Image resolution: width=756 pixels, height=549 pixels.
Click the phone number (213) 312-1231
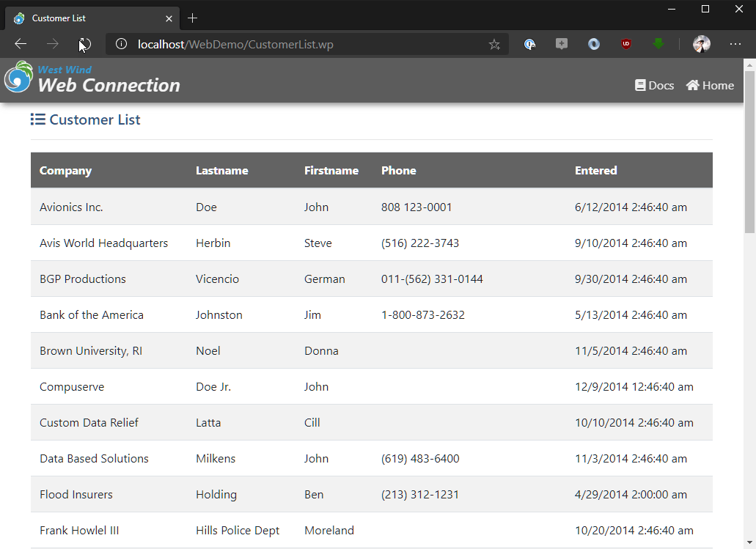420,495
